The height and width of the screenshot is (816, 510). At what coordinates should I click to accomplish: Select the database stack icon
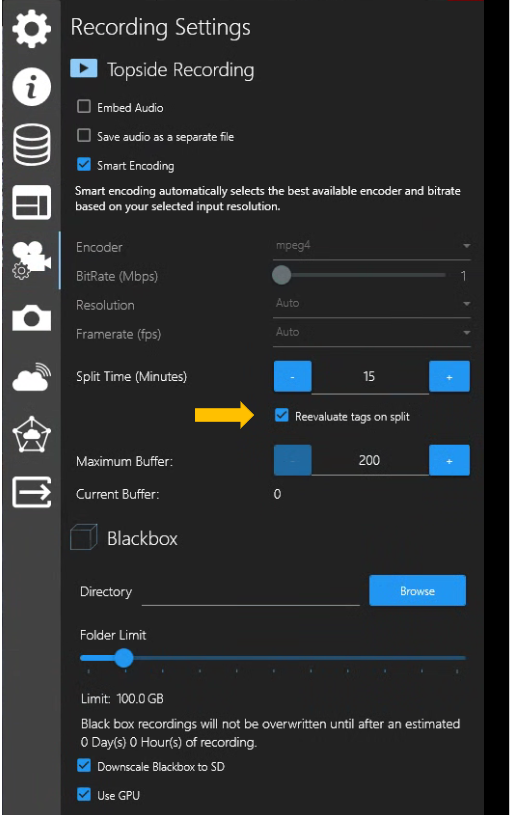[x=31, y=145]
